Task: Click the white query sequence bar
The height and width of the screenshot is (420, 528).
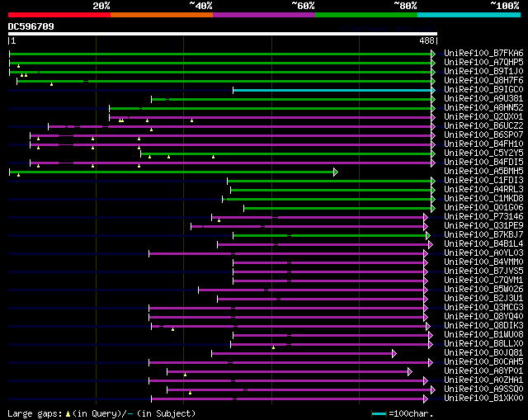Action: tap(223, 34)
